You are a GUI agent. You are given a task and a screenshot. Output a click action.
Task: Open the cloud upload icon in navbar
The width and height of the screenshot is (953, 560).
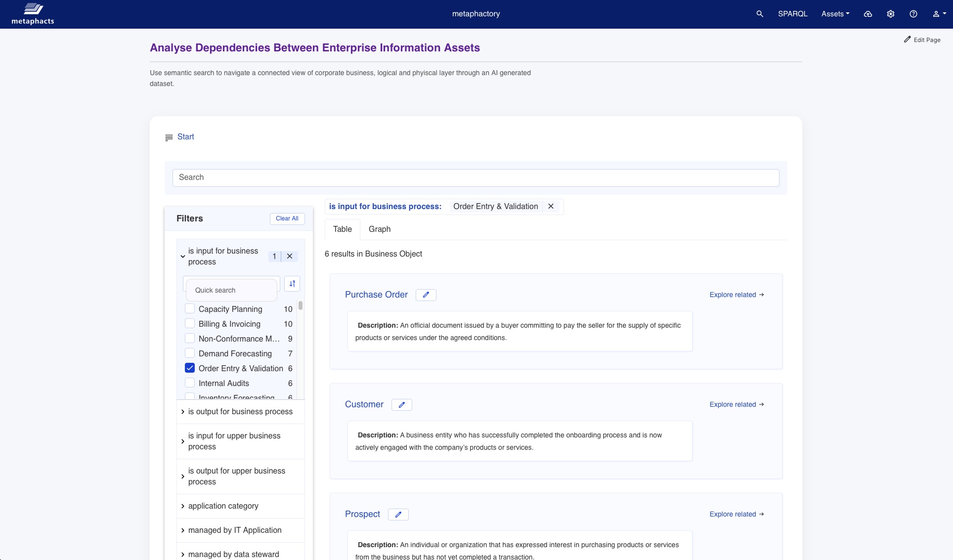coord(867,14)
